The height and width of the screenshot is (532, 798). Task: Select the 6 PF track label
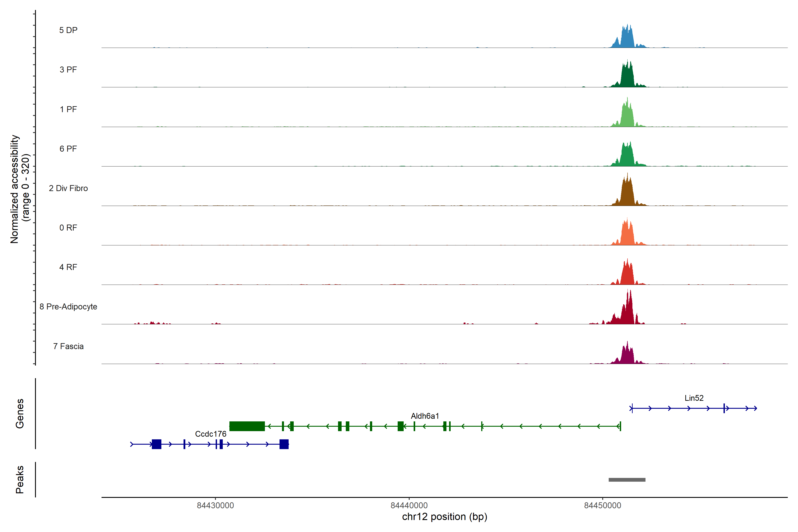[68, 149]
